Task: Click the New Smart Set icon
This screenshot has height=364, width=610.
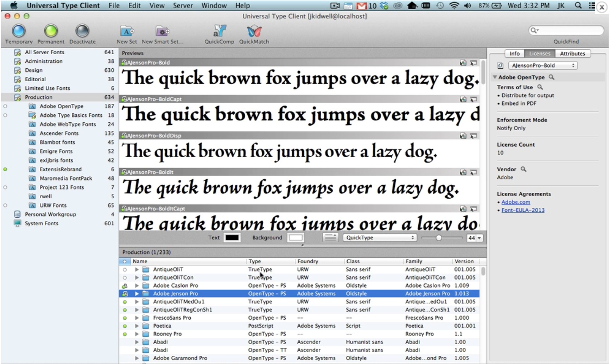Action: click(162, 31)
